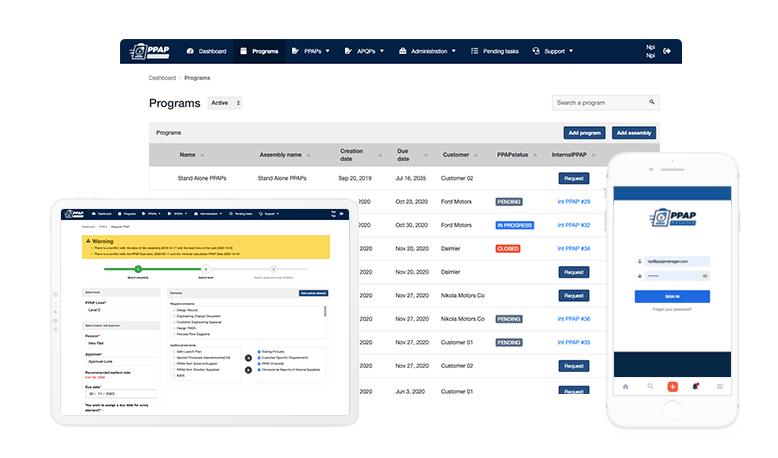Tap the red plus icon in the phone bottom bar

tap(672, 387)
